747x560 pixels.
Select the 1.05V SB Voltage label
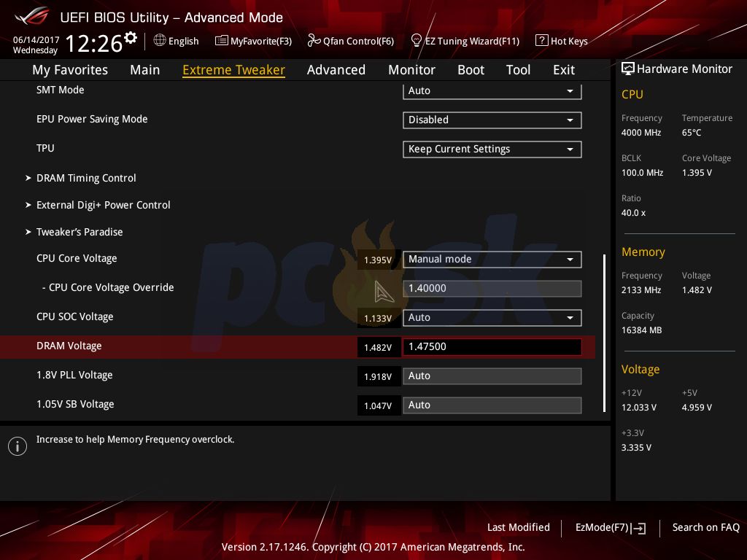75,404
